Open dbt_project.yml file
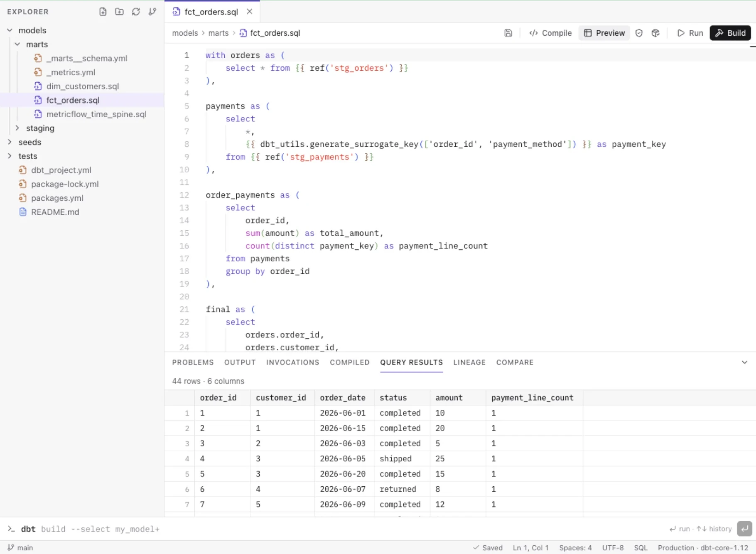 point(82,170)
